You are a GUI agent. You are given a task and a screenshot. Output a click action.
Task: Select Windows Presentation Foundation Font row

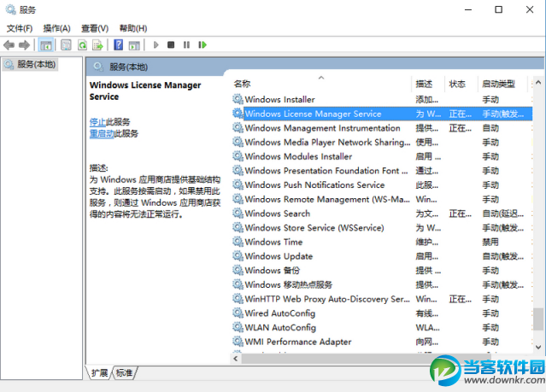point(382,171)
